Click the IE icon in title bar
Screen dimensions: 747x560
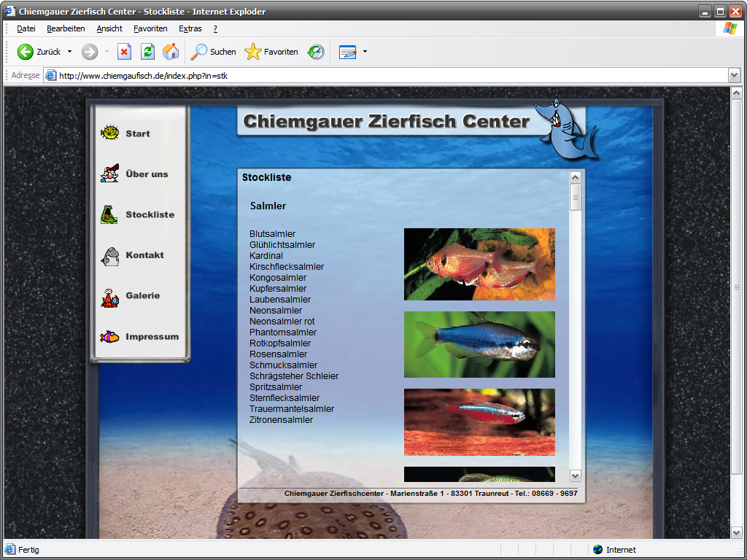point(9,10)
